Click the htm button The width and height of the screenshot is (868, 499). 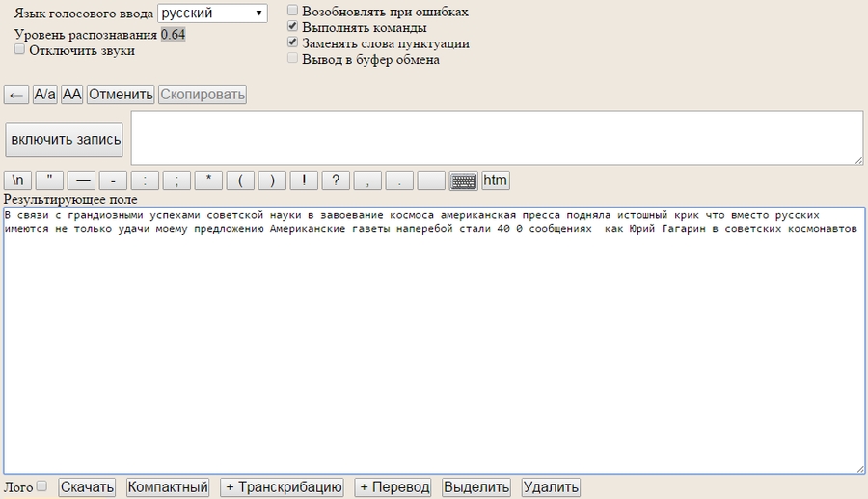click(496, 180)
